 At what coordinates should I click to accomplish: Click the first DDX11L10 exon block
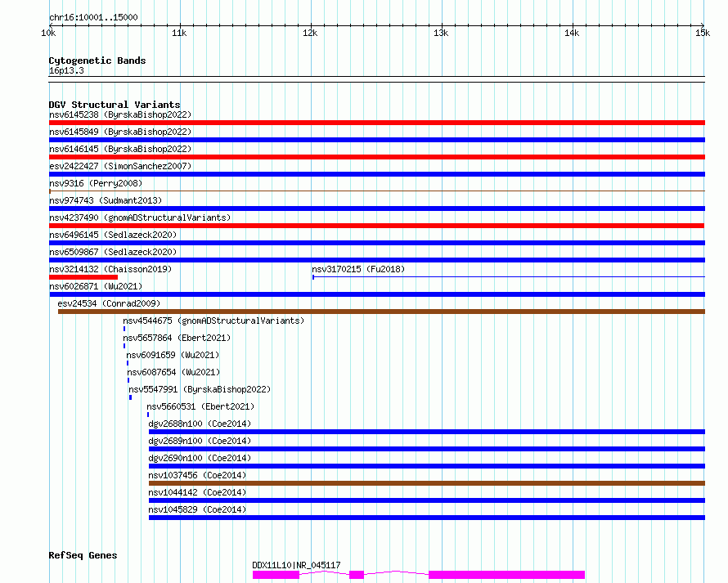(x=276, y=575)
